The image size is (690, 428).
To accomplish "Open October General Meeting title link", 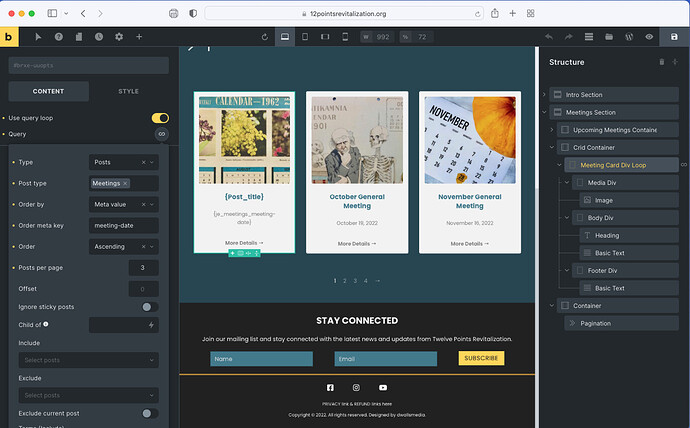I will (x=357, y=201).
